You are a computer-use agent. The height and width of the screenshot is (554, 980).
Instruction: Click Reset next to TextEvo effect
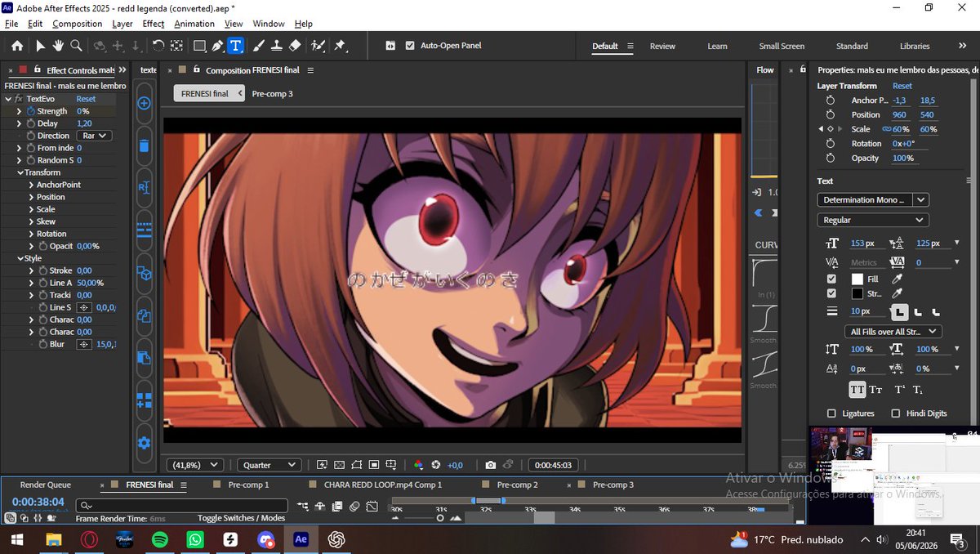tap(86, 99)
